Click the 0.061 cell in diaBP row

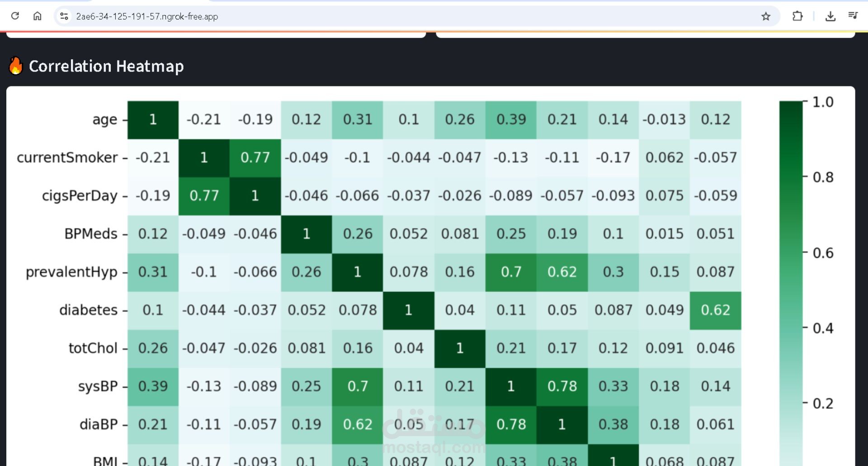(x=716, y=425)
